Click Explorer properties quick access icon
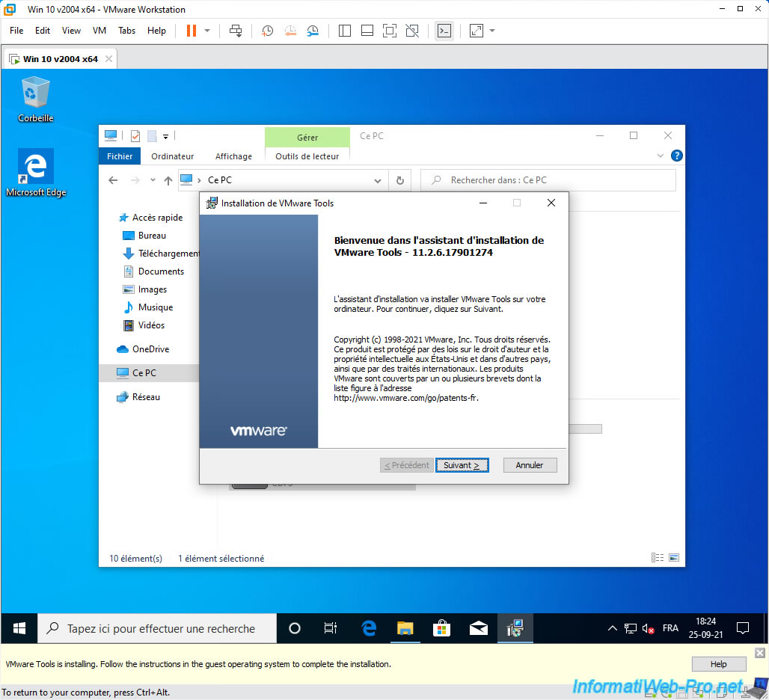Viewport: 769px width, 700px height. click(x=135, y=136)
